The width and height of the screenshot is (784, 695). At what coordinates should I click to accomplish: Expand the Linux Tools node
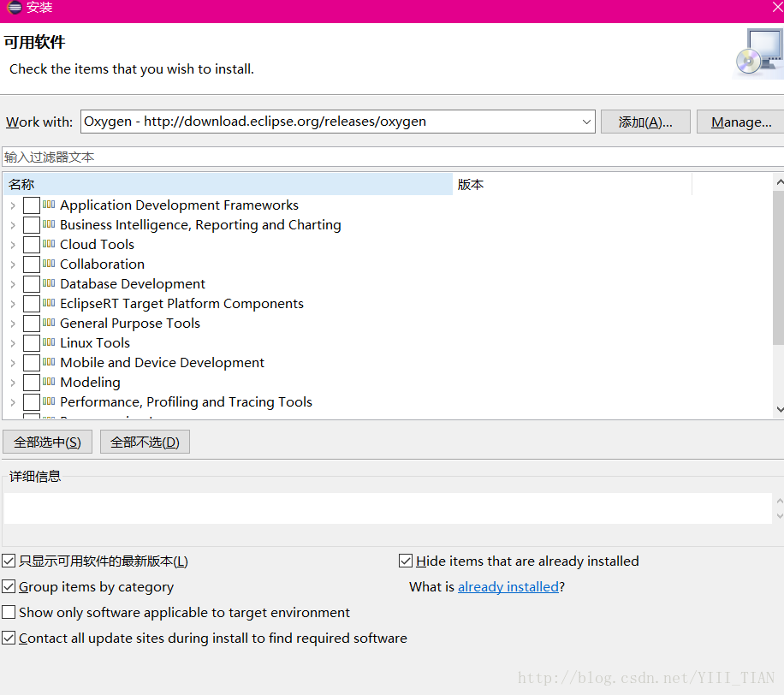pos(13,343)
